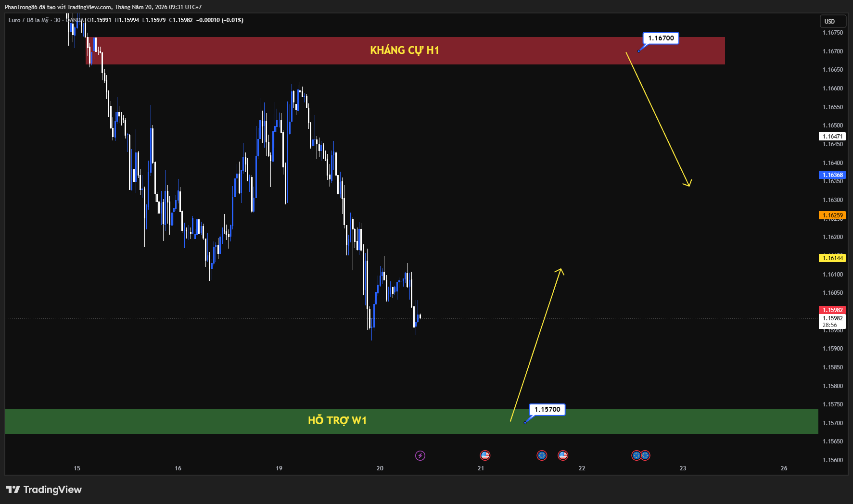Click the 28:56 bar countdown timer
The width and height of the screenshot is (853, 504).
(830, 325)
